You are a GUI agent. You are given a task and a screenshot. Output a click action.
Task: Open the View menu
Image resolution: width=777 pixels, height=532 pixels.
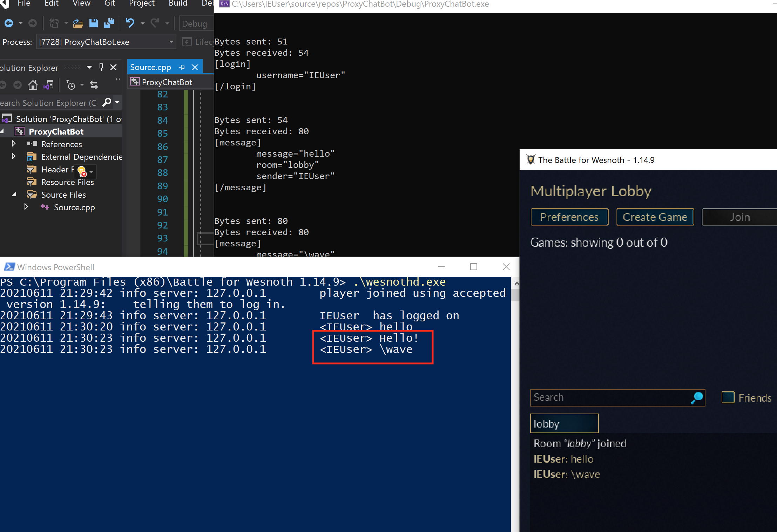(81, 4)
